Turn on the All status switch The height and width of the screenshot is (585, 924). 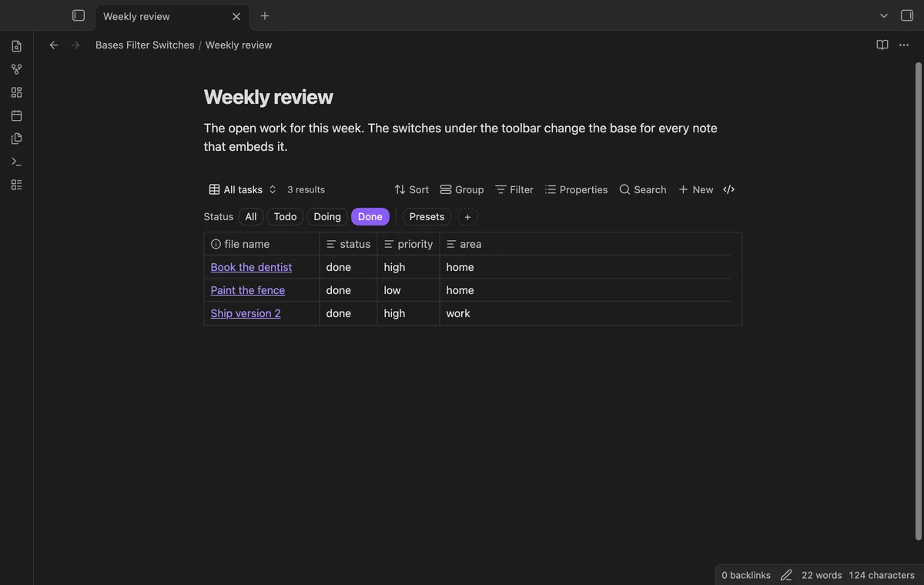click(251, 217)
